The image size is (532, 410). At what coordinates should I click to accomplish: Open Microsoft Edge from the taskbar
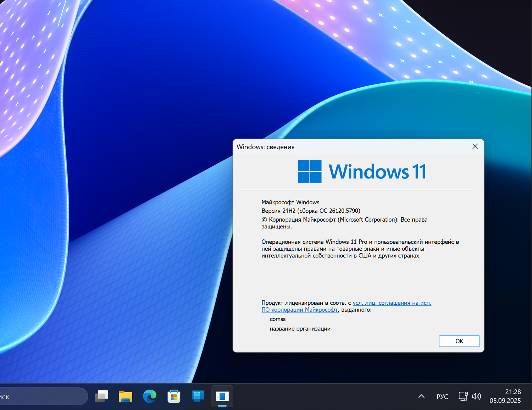[x=150, y=396]
